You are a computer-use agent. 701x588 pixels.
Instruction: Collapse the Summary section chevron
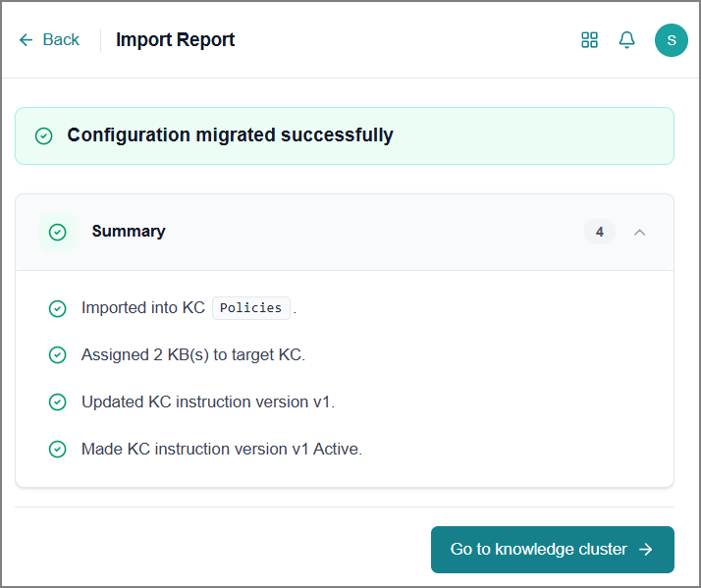[640, 232]
